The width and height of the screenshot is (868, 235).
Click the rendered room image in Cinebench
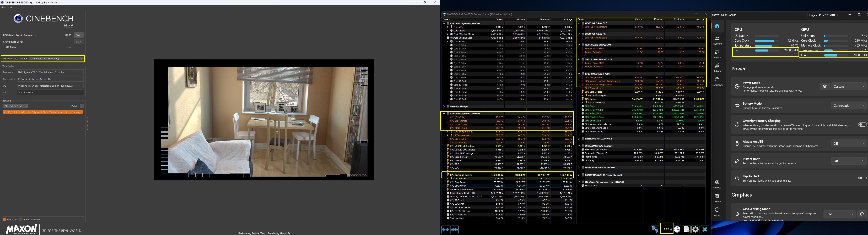pyautogui.click(x=264, y=120)
